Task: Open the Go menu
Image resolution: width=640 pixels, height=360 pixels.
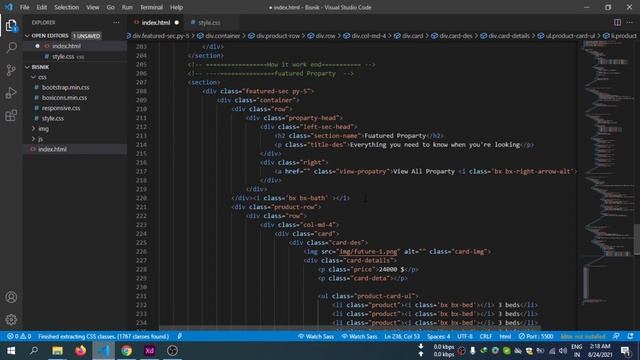Action: (111, 7)
